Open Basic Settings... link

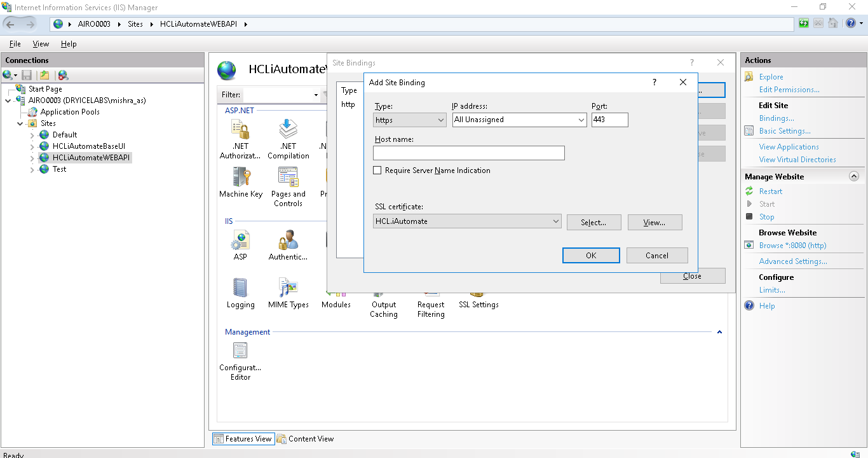pyautogui.click(x=785, y=131)
